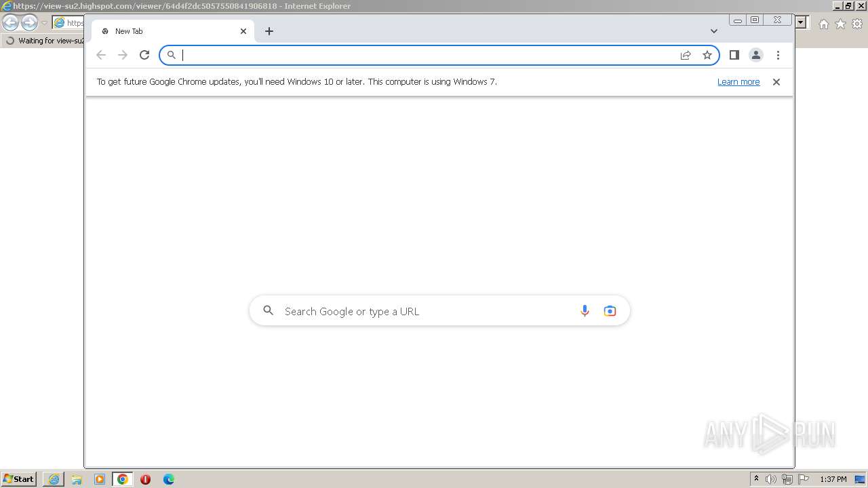The height and width of the screenshot is (488, 868).
Task: Open File Explorer from the taskbar
Action: coord(77,479)
